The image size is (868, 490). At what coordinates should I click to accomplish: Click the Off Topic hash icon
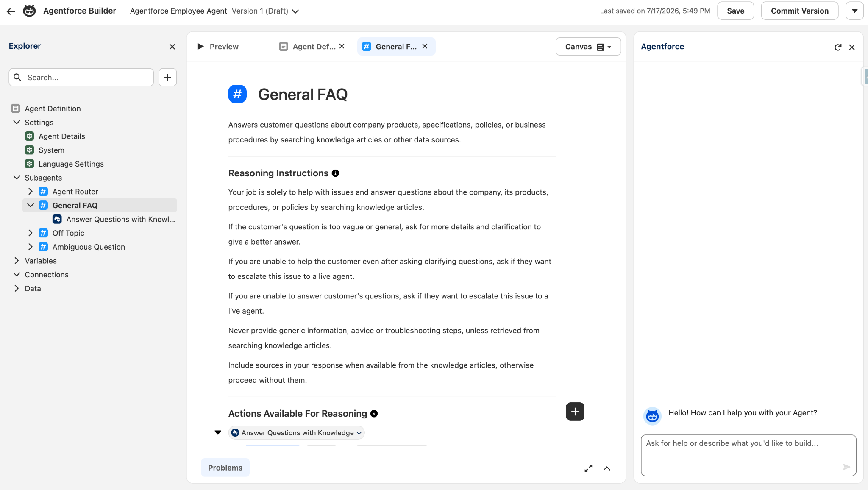(x=43, y=233)
